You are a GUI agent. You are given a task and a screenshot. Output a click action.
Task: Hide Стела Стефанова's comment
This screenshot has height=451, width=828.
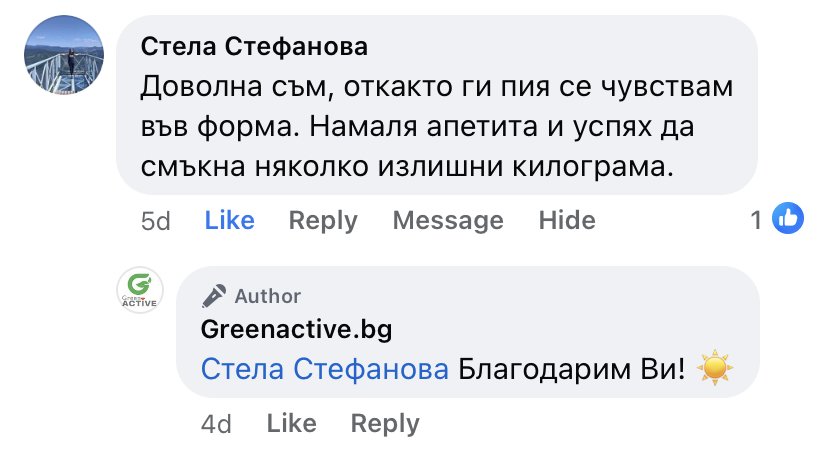tap(567, 220)
